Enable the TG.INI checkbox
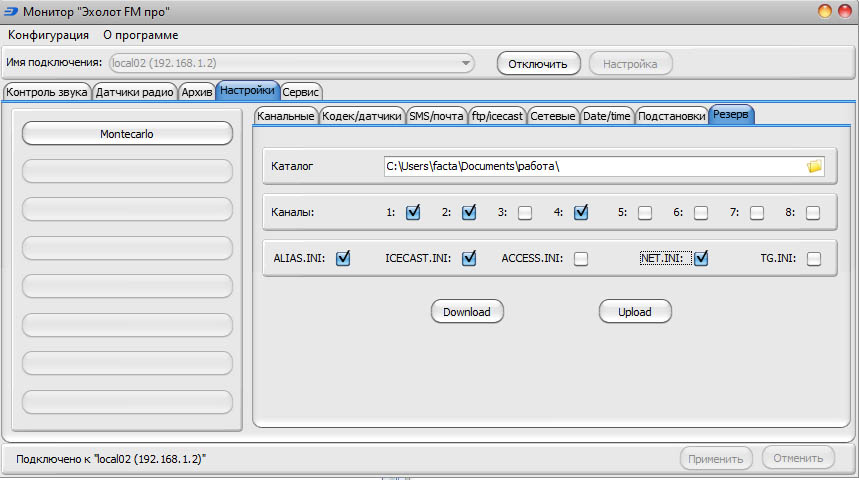The width and height of the screenshot is (859, 480). click(814, 259)
